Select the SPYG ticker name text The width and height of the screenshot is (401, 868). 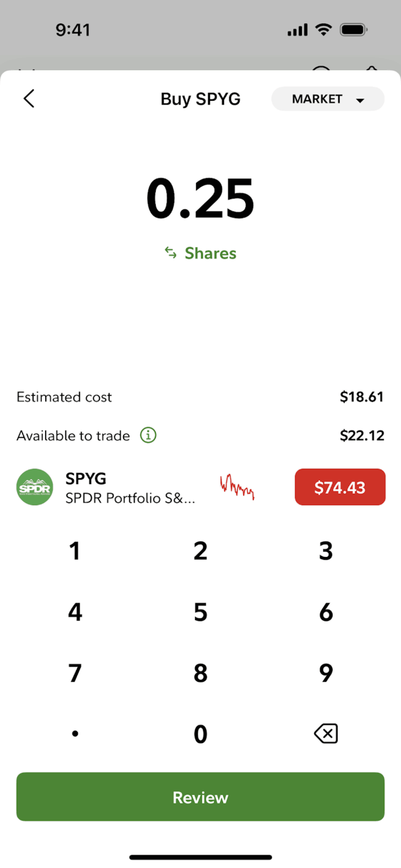[86, 479]
